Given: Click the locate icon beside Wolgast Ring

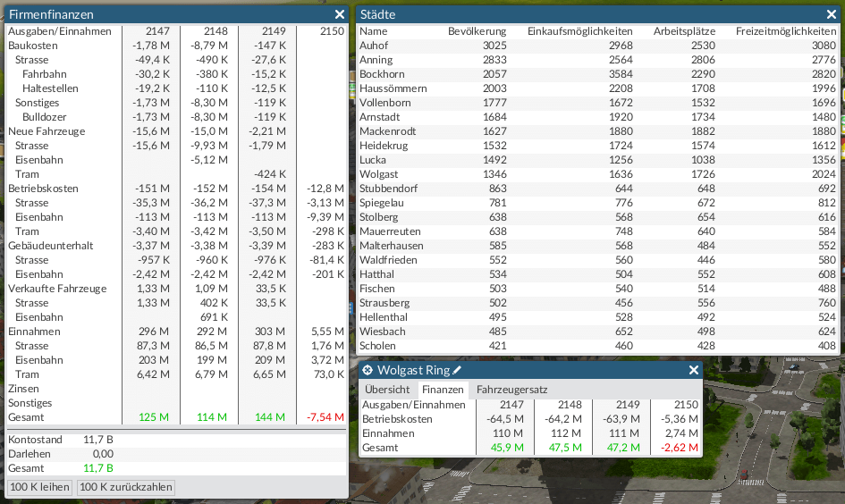Looking at the screenshot, I should [x=368, y=370].
